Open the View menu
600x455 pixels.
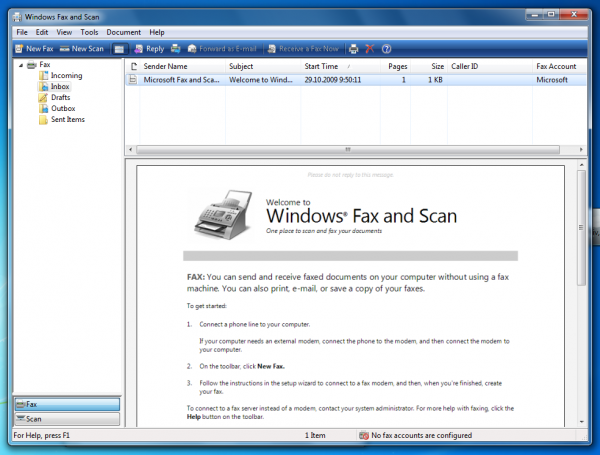coord(64,32)
